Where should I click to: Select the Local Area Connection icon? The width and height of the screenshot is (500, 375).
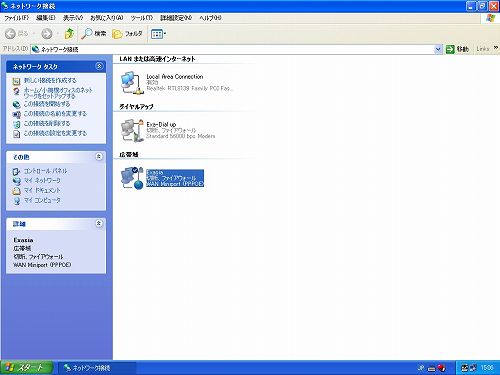click(x=132, y=82)
